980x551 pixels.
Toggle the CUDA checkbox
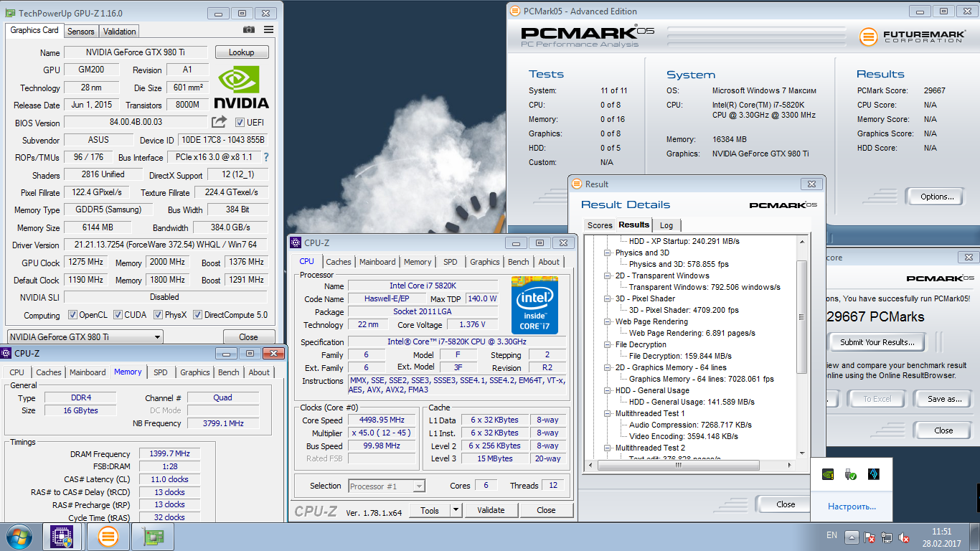[117, 315]
